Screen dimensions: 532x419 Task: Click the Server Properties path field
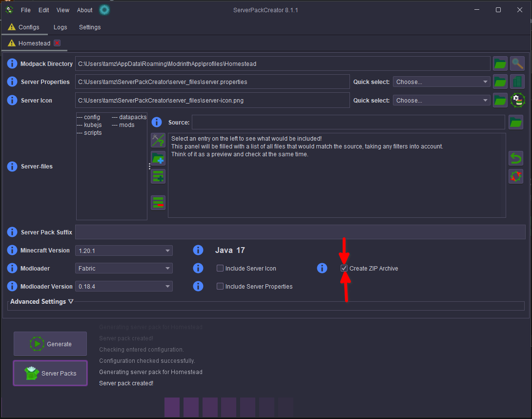pos(212,82)
